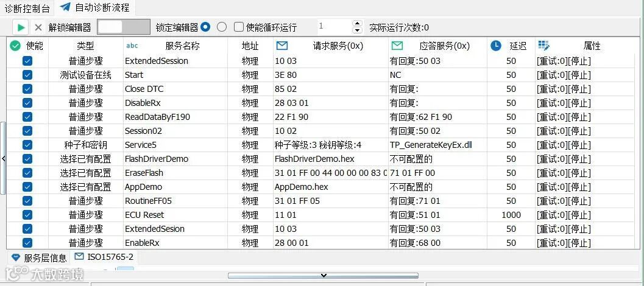The width and height of the screenshot is (644, 286).
Task: Uncheck the Session02 row checkbox
Action: [27, 131]
